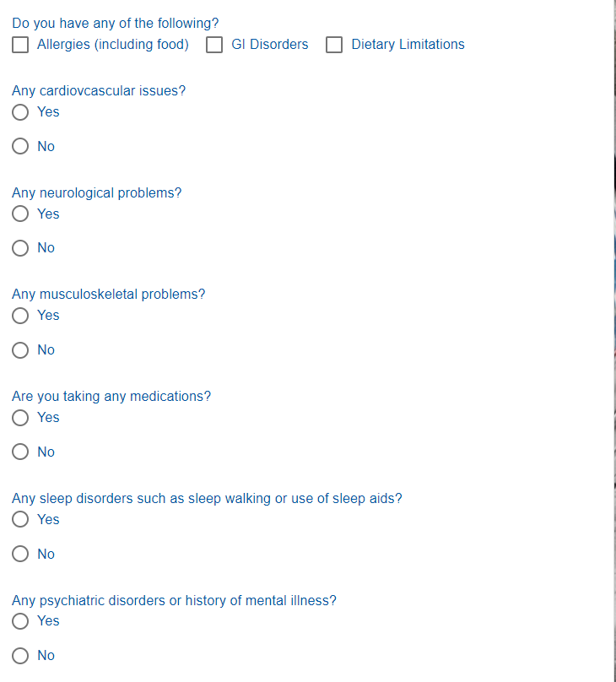This screenshot has height=682, width=616.
Task: Answer Yes to sleep disorders question
Action: point(20,520)
